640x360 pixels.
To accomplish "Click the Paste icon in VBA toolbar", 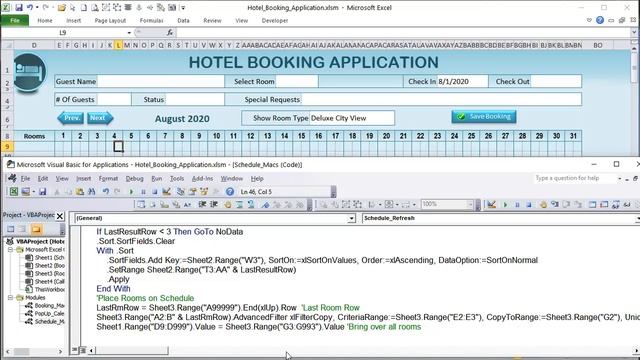I will [x=80, y=191].
